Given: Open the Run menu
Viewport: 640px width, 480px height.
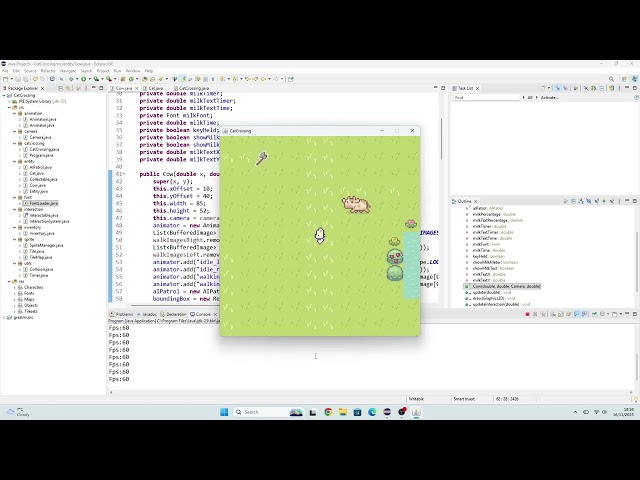Looking at the screenshot, I should 118,71.
